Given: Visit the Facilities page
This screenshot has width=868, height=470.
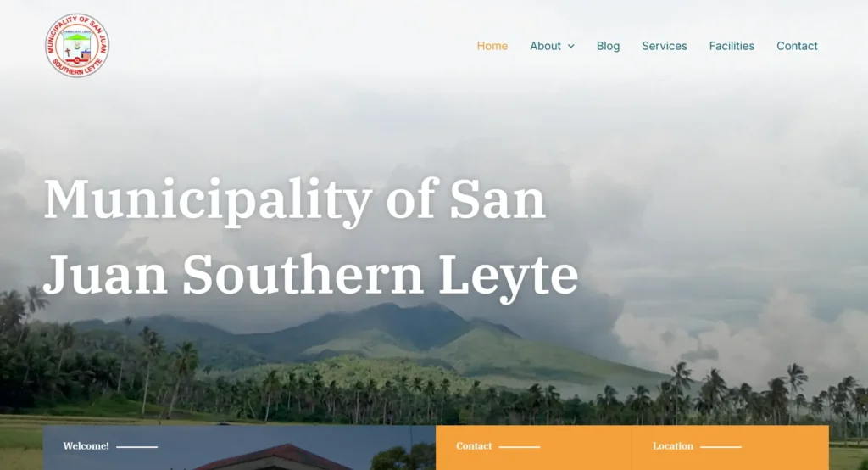Looking at the screenshot, I should (x=732, y=46).
